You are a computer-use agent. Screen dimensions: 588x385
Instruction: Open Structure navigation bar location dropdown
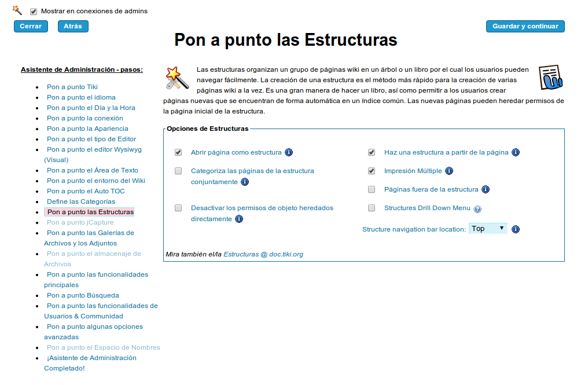tap(488, 229)
